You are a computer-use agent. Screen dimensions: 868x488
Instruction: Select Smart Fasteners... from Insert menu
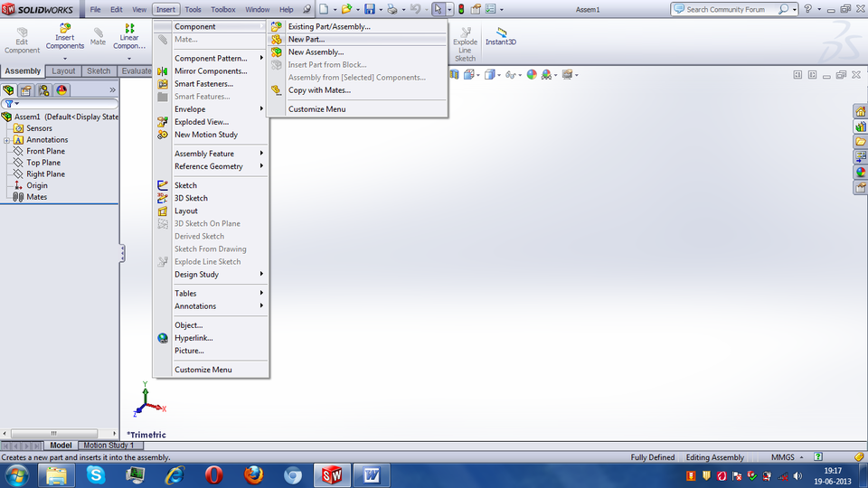click(211, 83)
